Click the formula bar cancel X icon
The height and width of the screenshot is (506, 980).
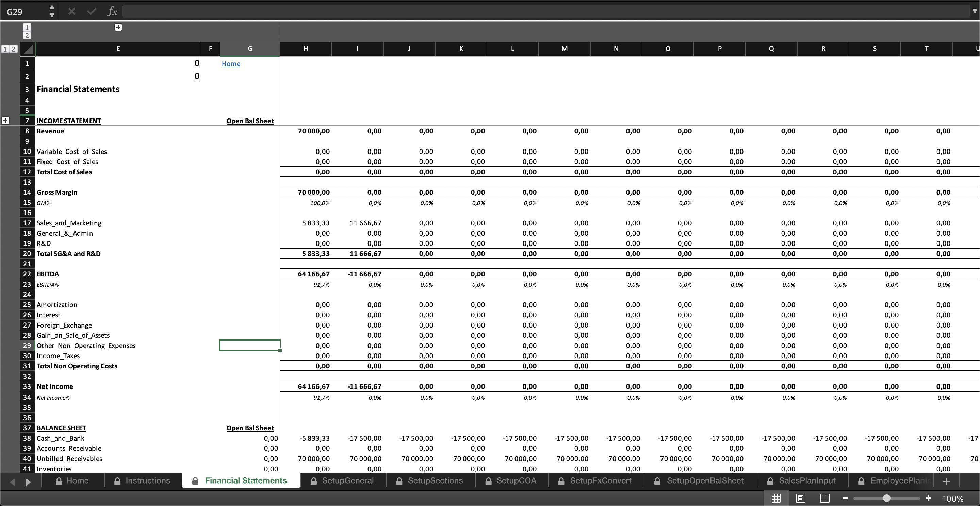click(71, 12)
